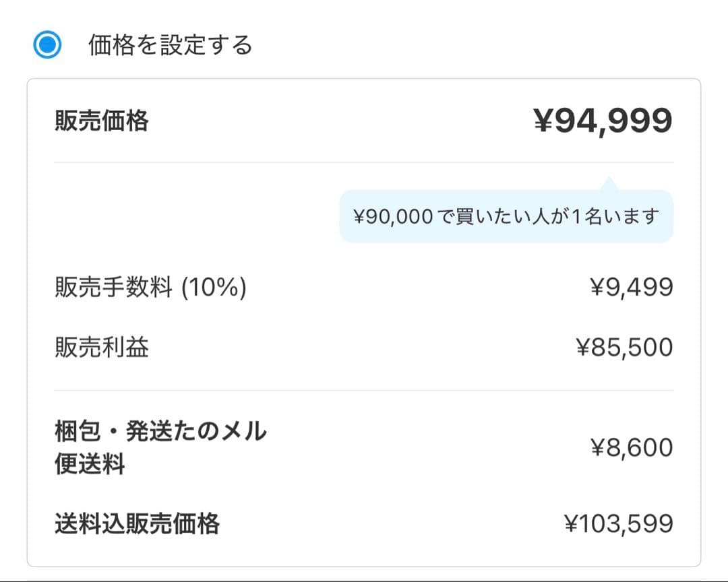Click the divider below 販売価格
Screen dimensions: 728x582
tap(364, 160)
